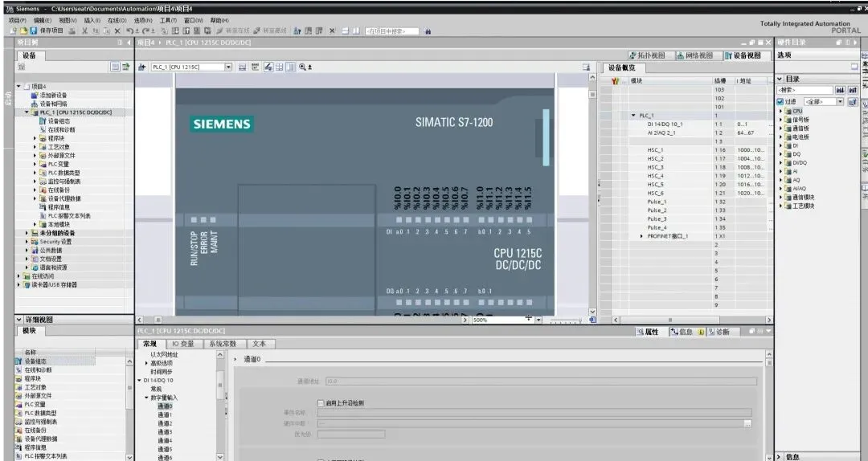Open PLC_1 [CPU 1215C] device selector dropdown

pos(228,67)
